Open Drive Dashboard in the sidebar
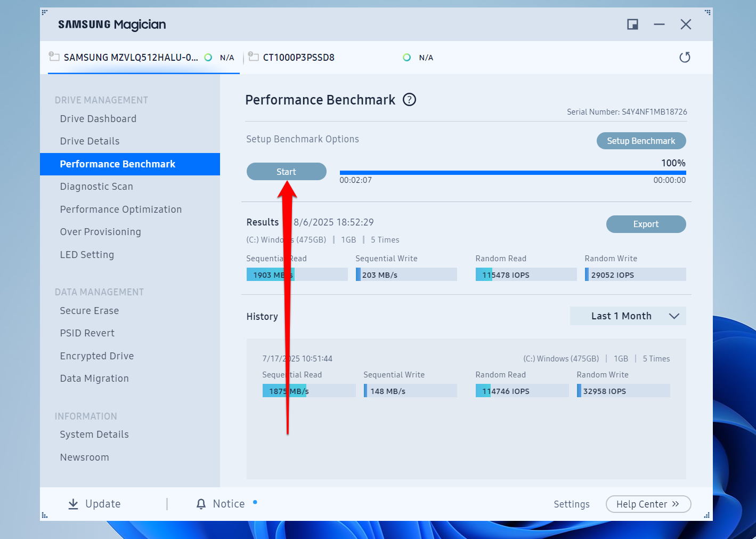 (x=98, y=119)
